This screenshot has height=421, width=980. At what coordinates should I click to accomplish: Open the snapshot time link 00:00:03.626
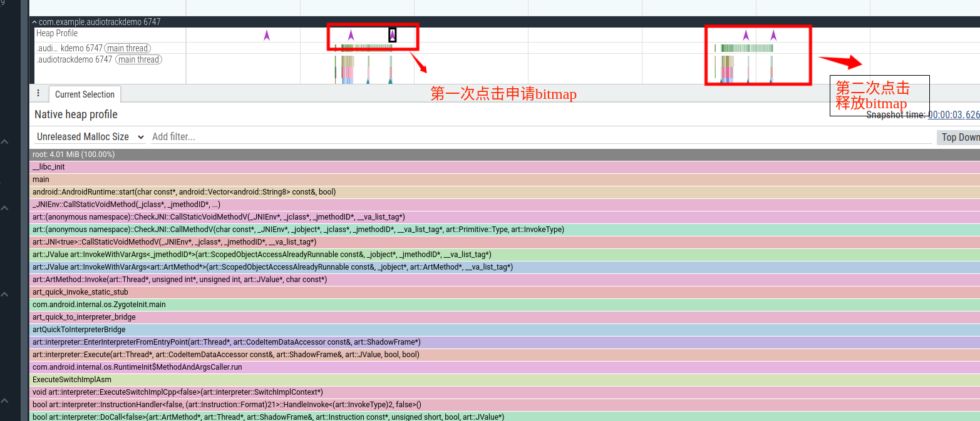[954, 114]
